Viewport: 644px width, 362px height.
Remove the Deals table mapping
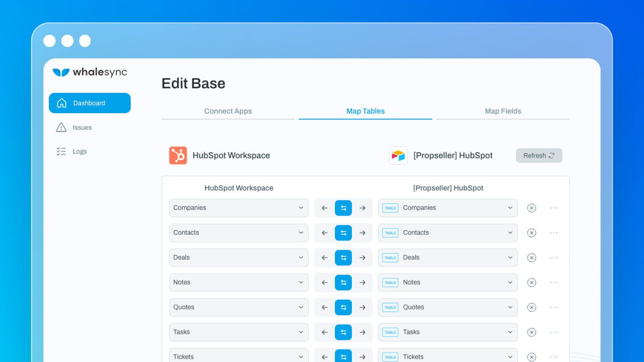coord(531,258)
